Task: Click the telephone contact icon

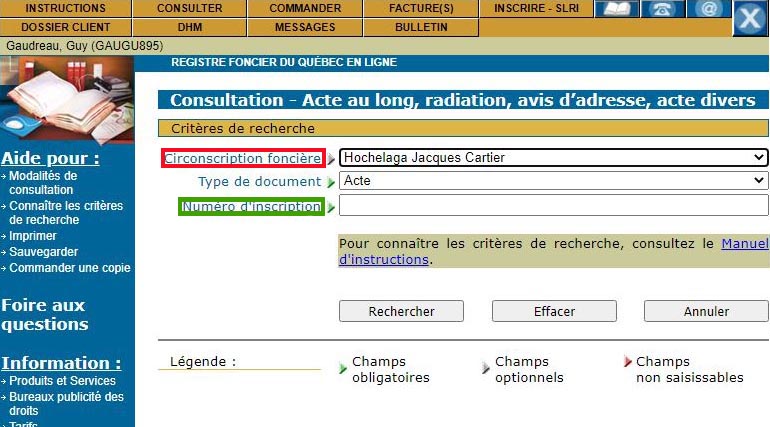Action: coord(662,9)
